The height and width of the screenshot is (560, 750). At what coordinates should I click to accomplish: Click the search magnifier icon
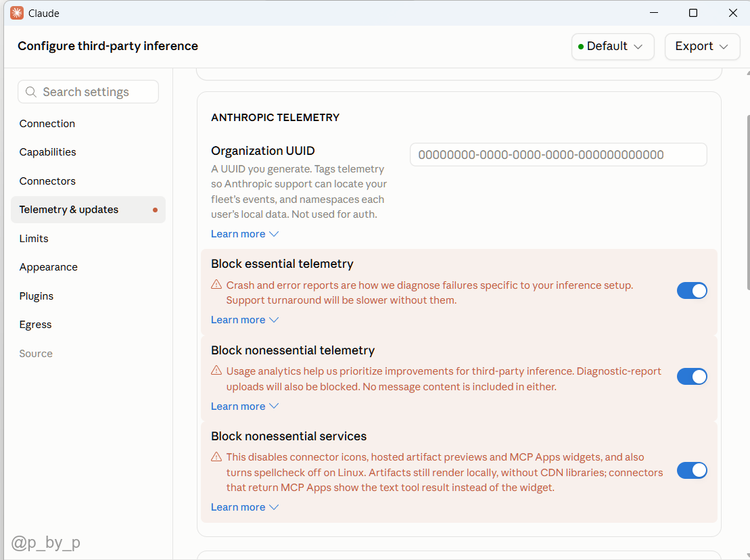(31, 92)
